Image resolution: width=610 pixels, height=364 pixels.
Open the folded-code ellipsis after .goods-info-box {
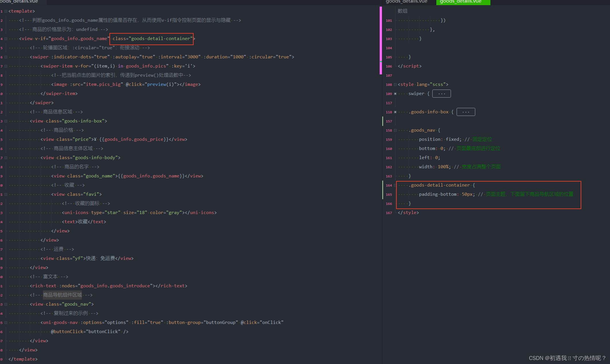coord(466,112)
